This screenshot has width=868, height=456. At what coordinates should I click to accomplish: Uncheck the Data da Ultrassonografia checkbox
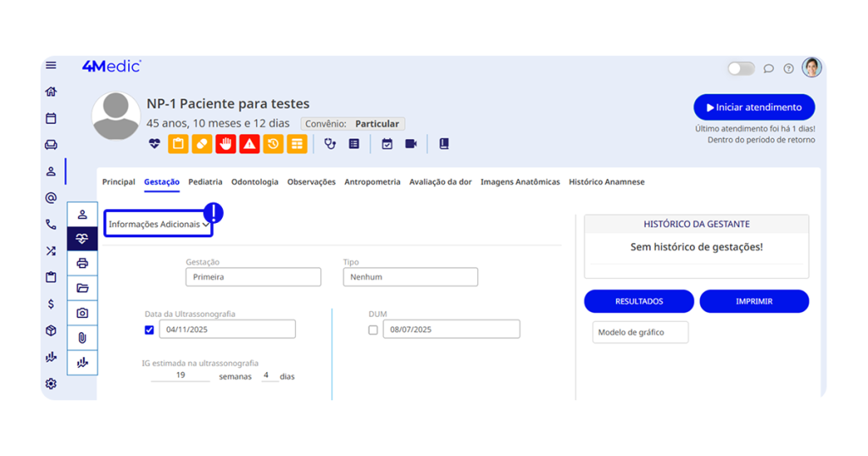(x=149, y=330)
